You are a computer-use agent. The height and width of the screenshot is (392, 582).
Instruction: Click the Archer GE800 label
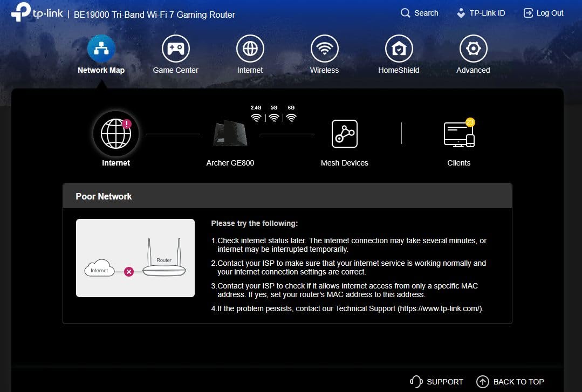tap(230, 163)
